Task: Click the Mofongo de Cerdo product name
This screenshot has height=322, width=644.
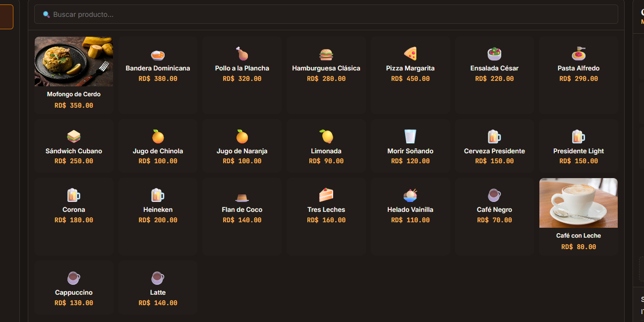Action: [74, 94]
